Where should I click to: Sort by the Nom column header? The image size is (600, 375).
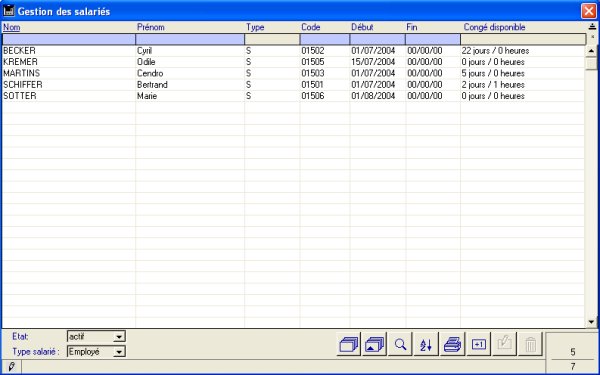(11, 27)
